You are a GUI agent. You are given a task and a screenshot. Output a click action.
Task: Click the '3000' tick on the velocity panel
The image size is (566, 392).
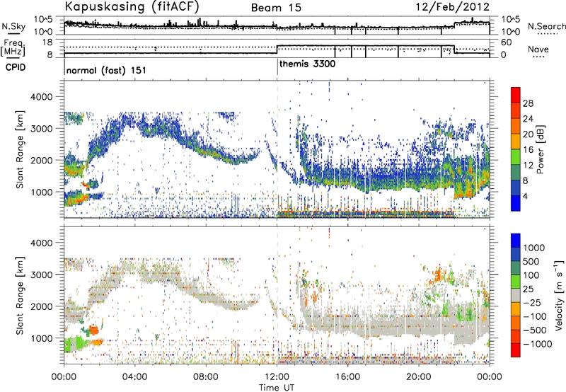[42, 275]
